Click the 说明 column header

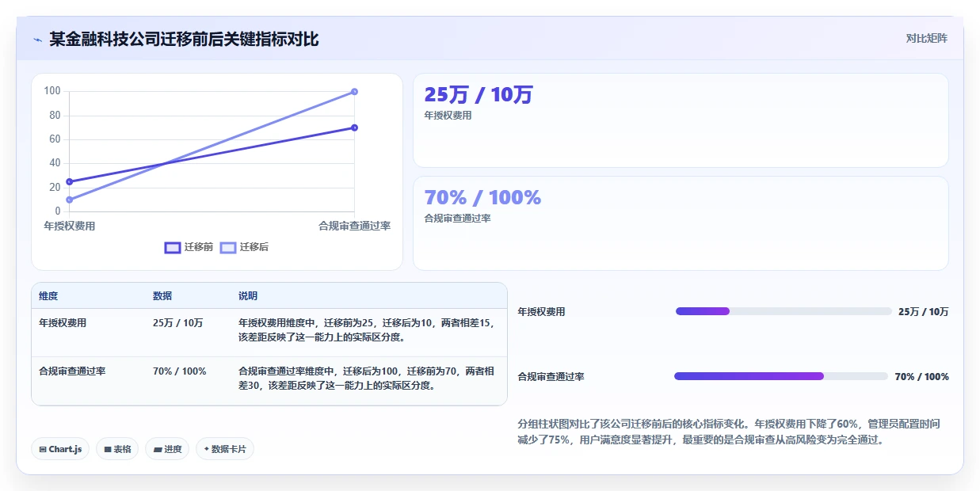click(248, 296)
